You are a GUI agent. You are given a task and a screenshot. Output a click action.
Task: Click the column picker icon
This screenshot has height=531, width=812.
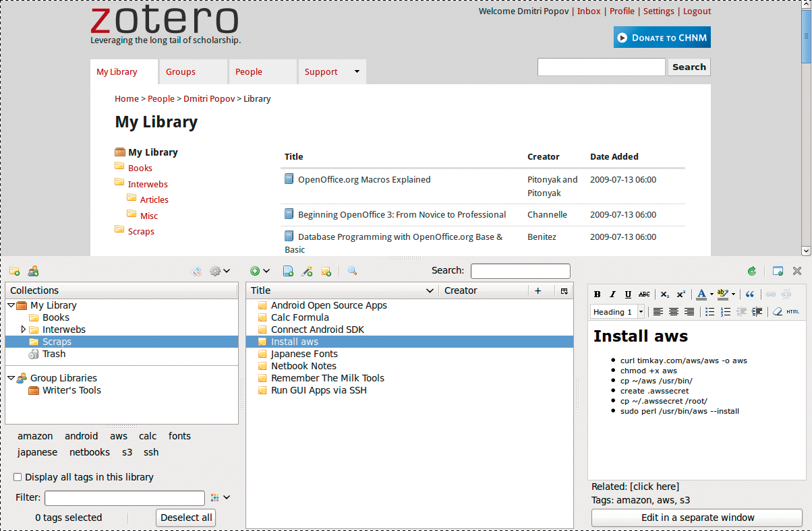(564, 290)
